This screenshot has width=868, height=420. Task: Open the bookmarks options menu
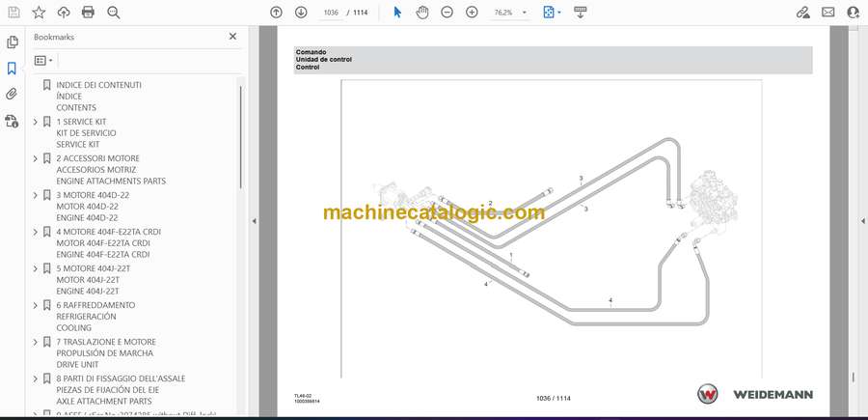pyautogui.click(x=43, y=61)
